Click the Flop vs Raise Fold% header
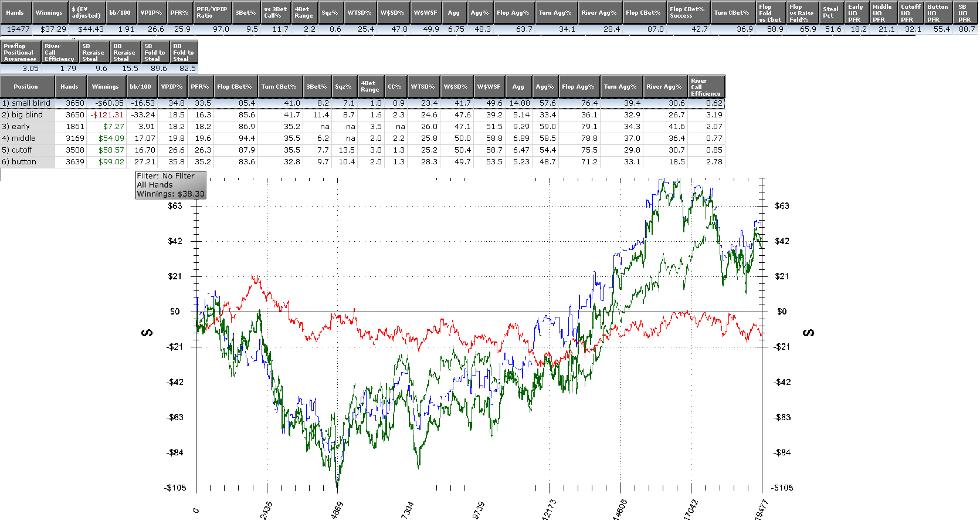The height and width of the screenshot is (524, 980). (802, 12)
